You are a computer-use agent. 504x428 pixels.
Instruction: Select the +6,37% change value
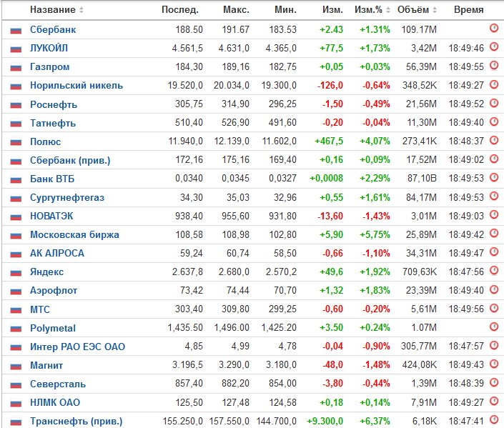[375, 421]
